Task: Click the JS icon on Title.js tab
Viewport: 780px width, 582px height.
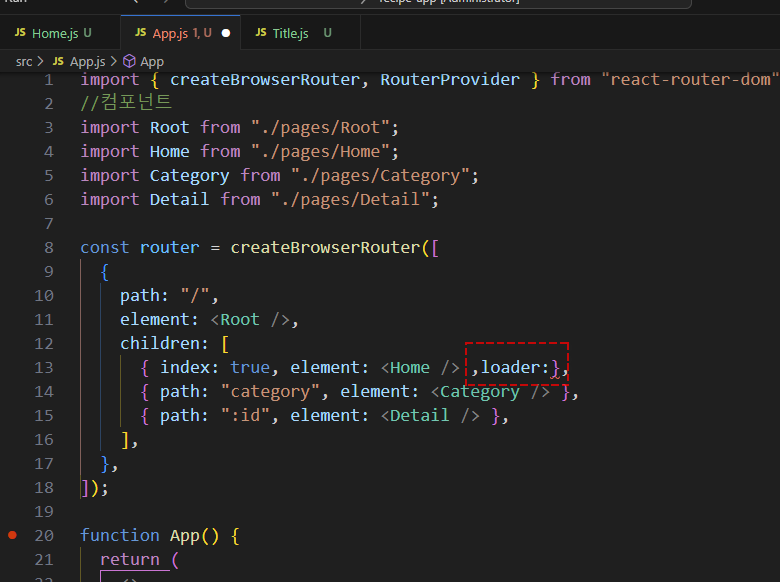Action: pos(260,33)
